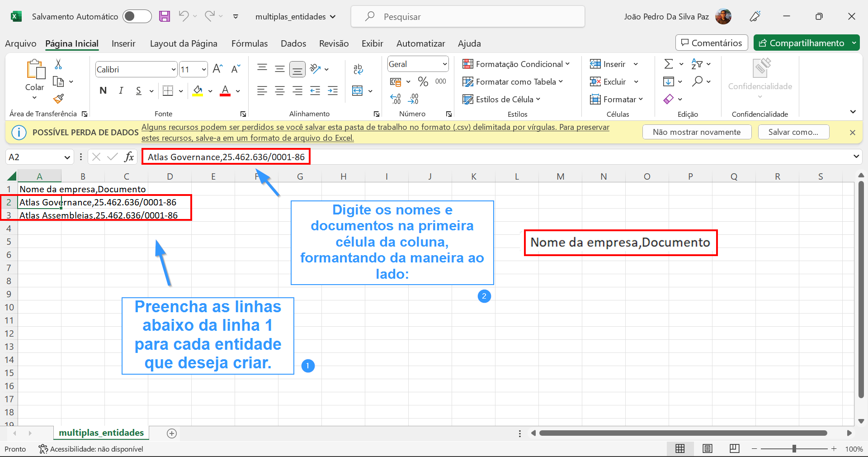Toggle the Salvamento Automático switch
Image resolution: width=868 pixels, height=457 pixels.
(137, 17)
